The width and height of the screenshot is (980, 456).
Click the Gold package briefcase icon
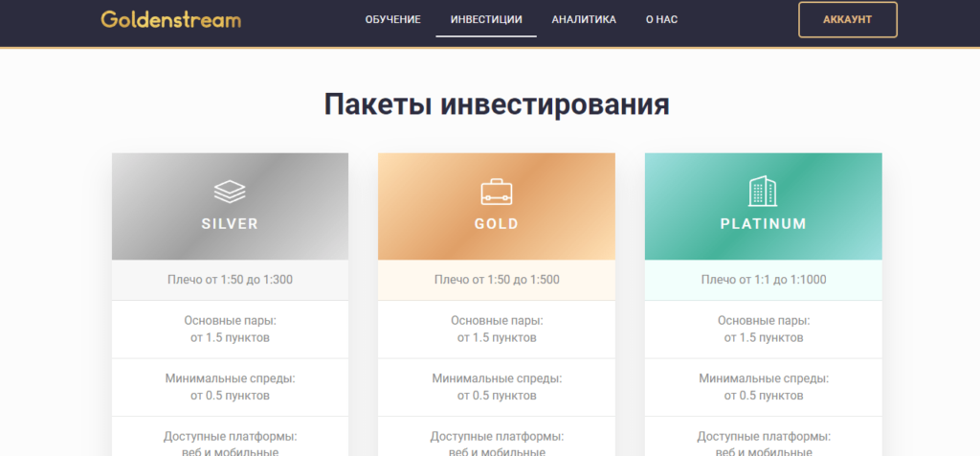[496, 193]
